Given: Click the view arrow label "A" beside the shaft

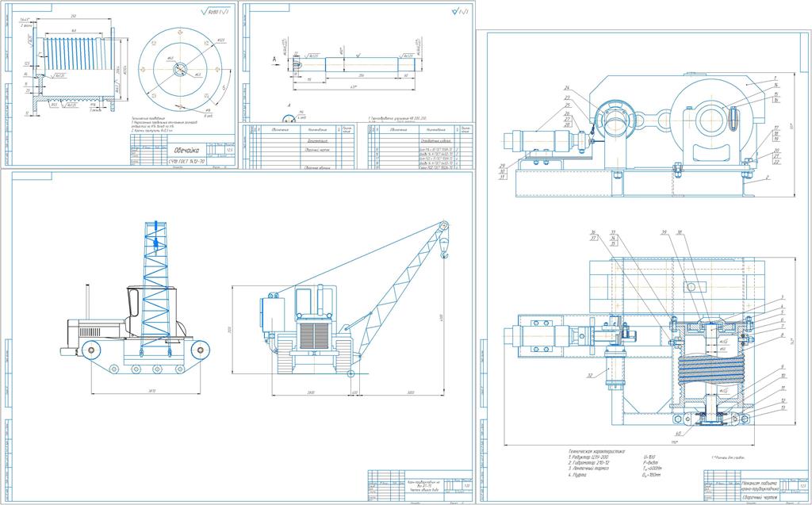Looking at the screenshot, I should [x=274, y=59].
